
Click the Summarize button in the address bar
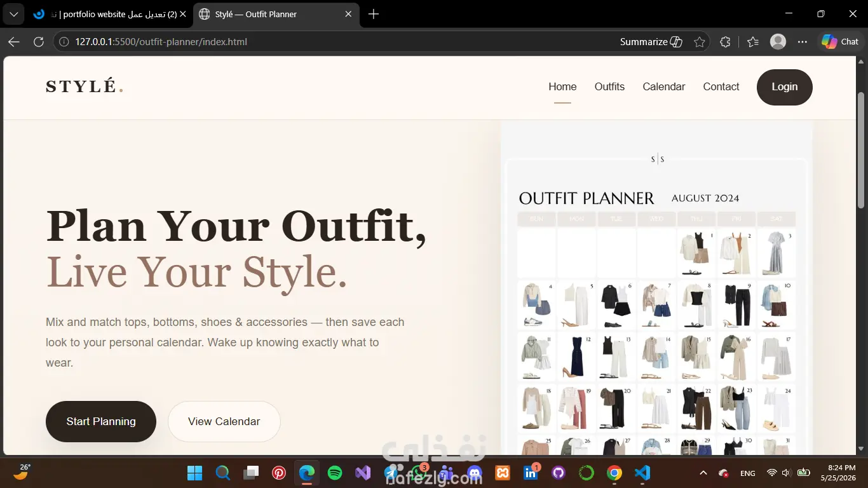[651, 42]
